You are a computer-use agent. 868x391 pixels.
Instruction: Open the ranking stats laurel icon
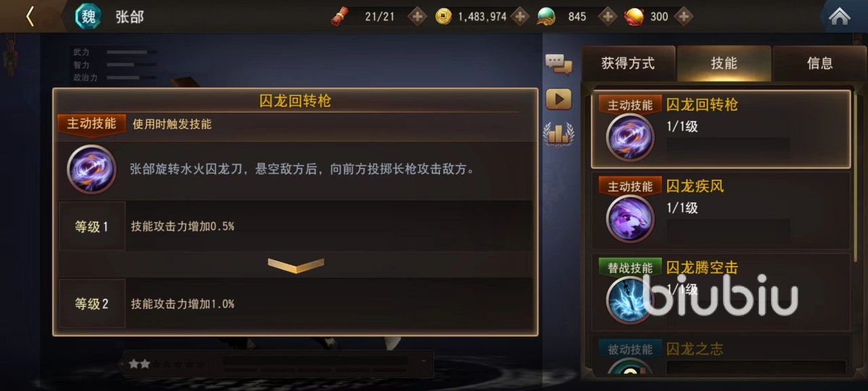click(559, 134)
